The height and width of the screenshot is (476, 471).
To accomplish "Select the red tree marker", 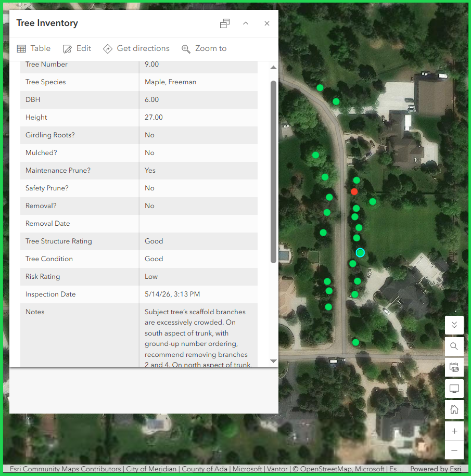I will (x=354, y=191).
